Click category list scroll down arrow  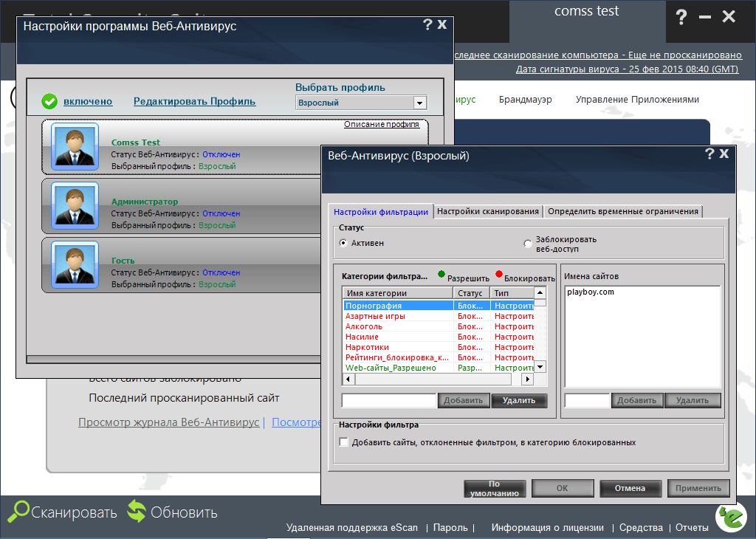click(x=540, y=367)
